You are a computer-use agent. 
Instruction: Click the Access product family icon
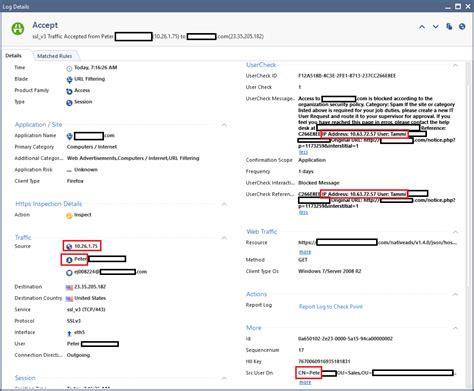(69, 91)
